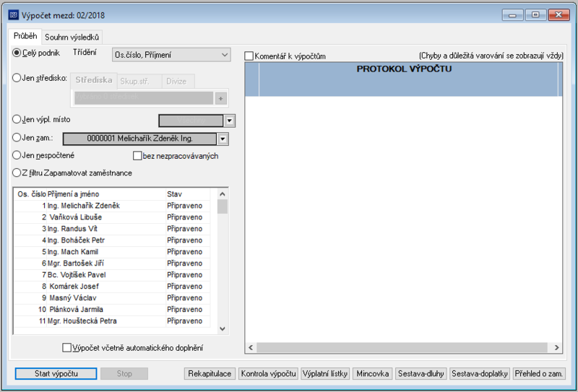
Task: Tick the Komentář k výpočtům checkbox
Action: pyautogui.click(x=249, y=56)
